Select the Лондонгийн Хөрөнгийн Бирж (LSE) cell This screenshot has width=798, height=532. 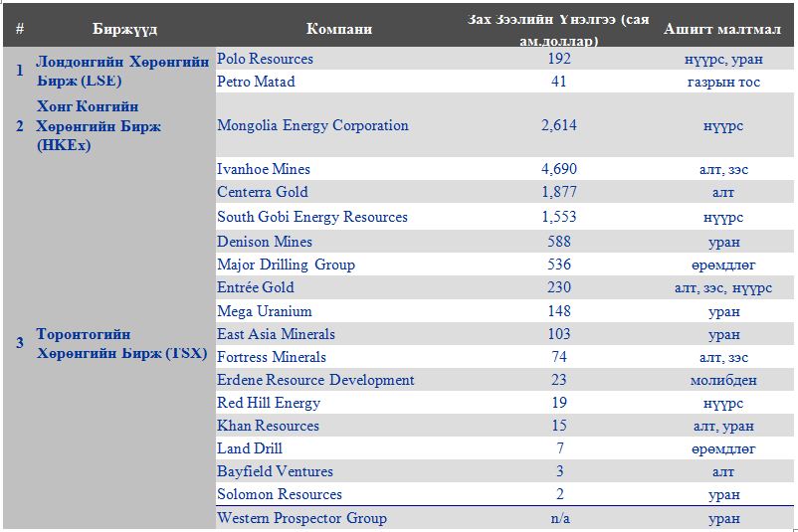pos(121,70)
